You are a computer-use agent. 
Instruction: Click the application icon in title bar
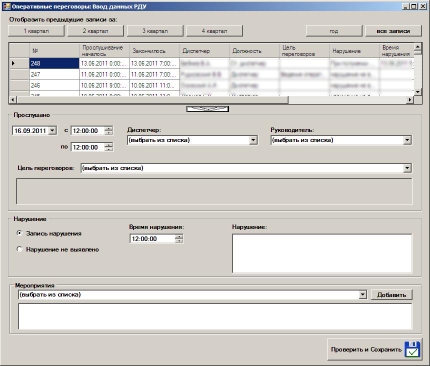(6, 6)
